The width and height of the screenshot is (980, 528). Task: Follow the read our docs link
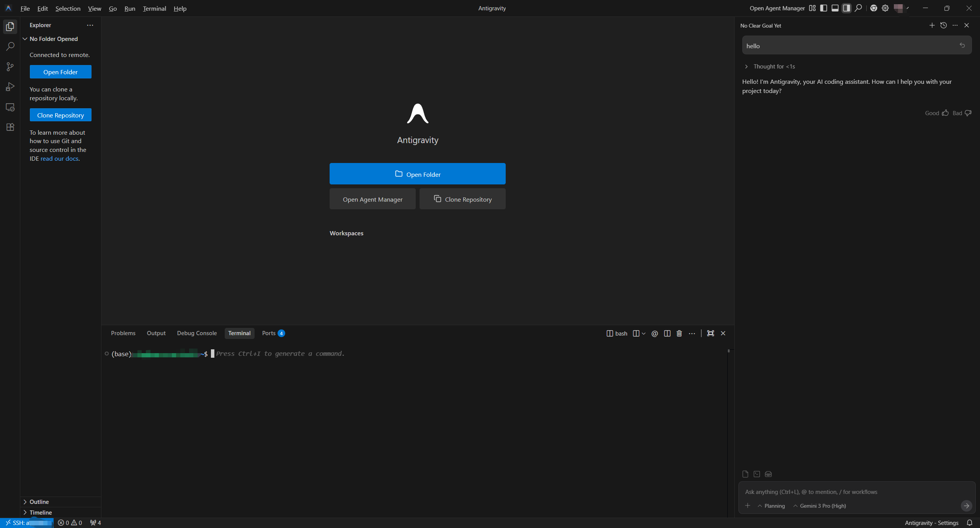click(x=59, y=159)
